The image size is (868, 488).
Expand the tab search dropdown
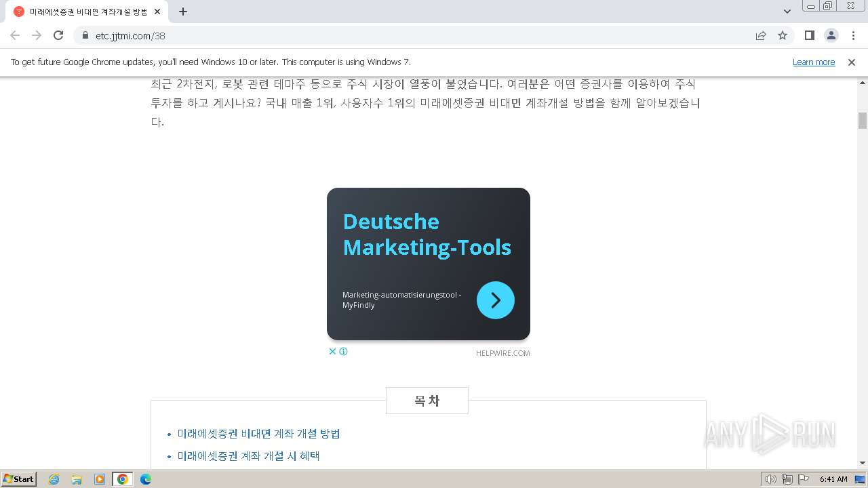click(x=787, y=12)
